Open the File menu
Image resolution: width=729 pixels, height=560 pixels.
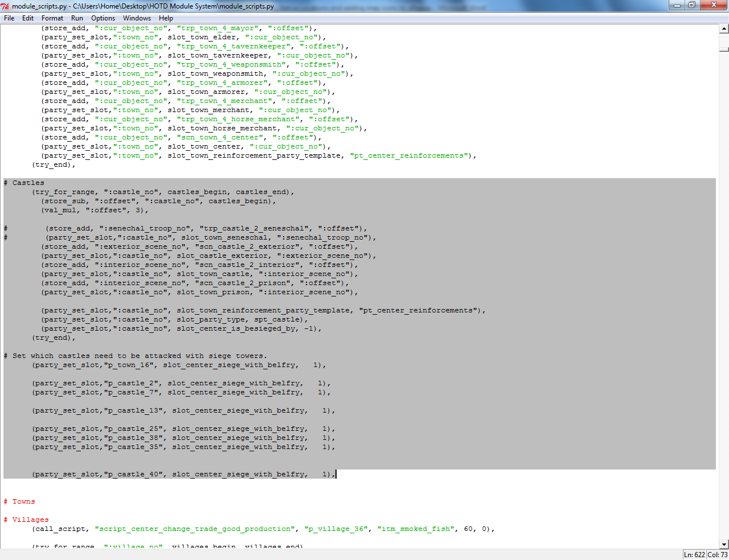(9, 18)
